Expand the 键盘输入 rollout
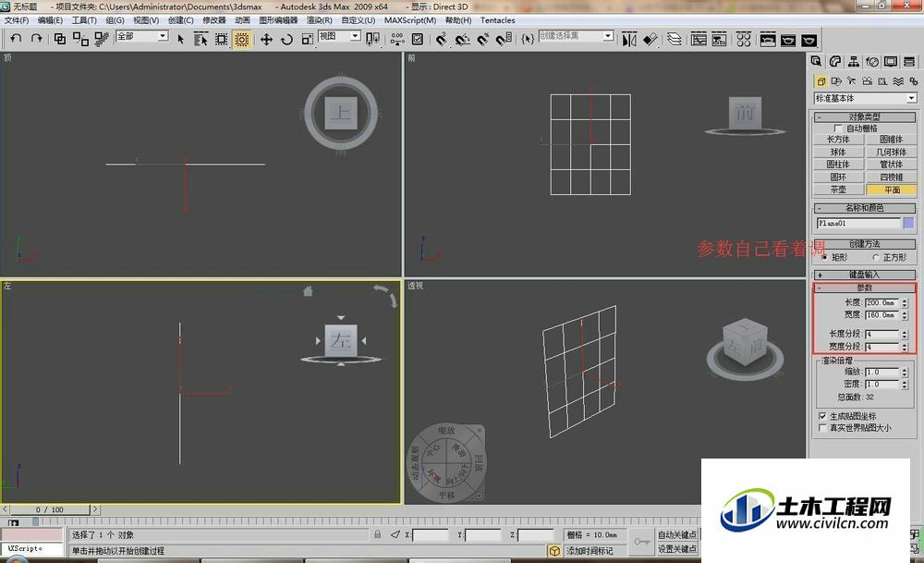This screenshot has width=924, height=563. [x=865, y=275]
